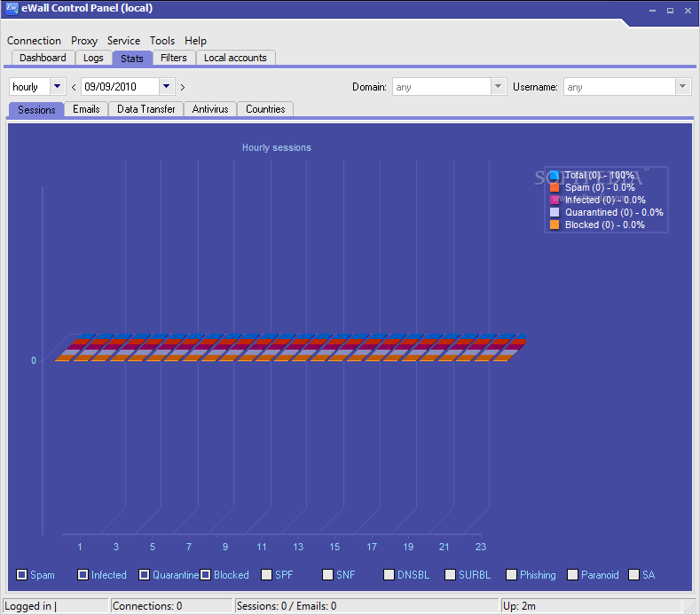
Task: Click the Connections: 0 status entry
Action: coord(171,605)
